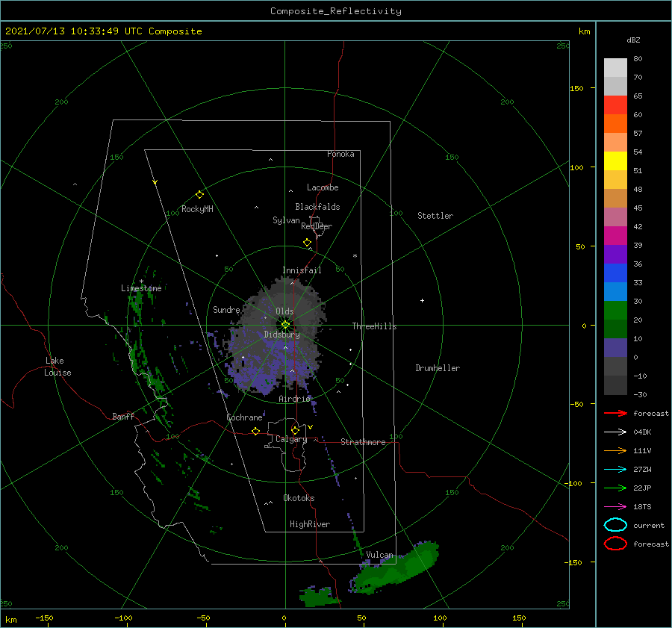The width and height of the screenshot is (672, 628).
Task: Click the Strathmore city label
Action: click(x=363, y=442)
